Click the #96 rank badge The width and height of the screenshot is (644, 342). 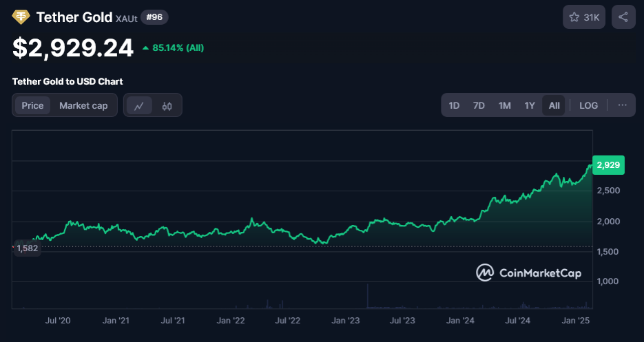(154, 17)
